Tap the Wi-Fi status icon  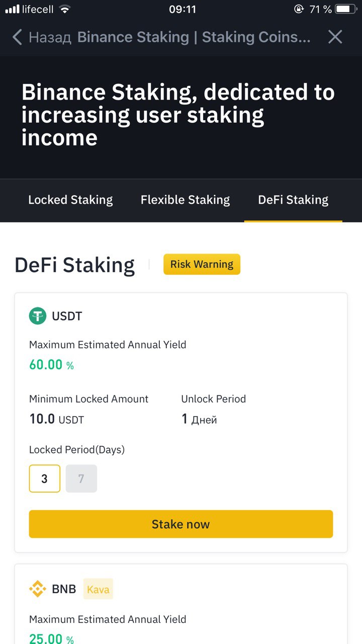coord(64,9)
